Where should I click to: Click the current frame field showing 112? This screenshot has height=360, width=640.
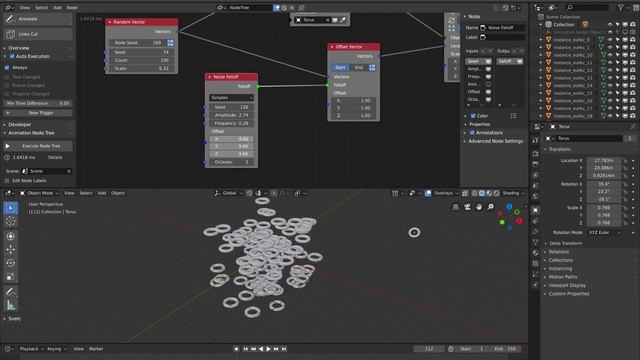[x=429, y=349]
